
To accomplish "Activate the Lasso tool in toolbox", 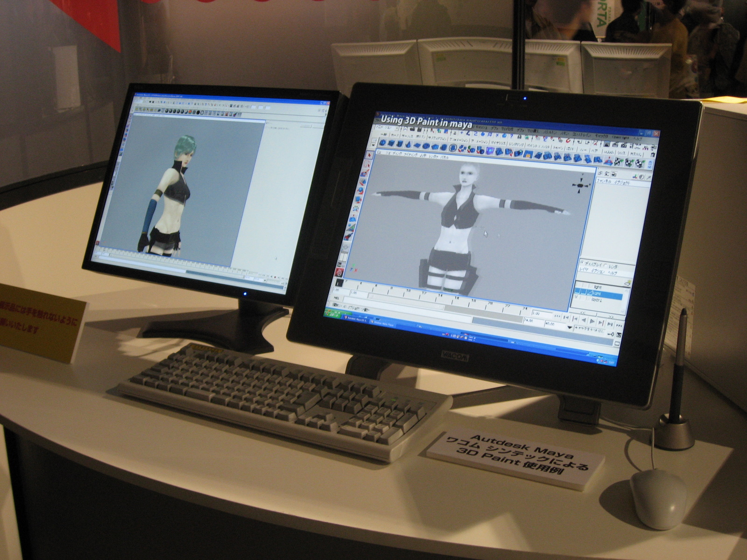I will click(367, 164).
